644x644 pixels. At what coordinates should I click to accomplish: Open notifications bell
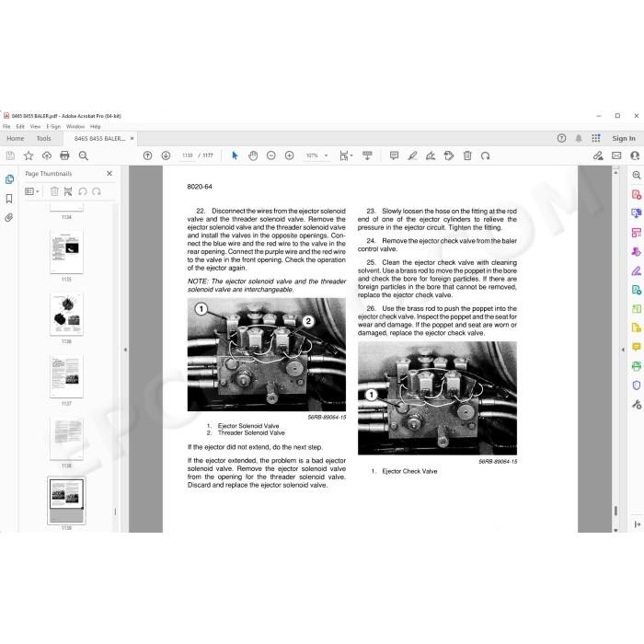579,138
